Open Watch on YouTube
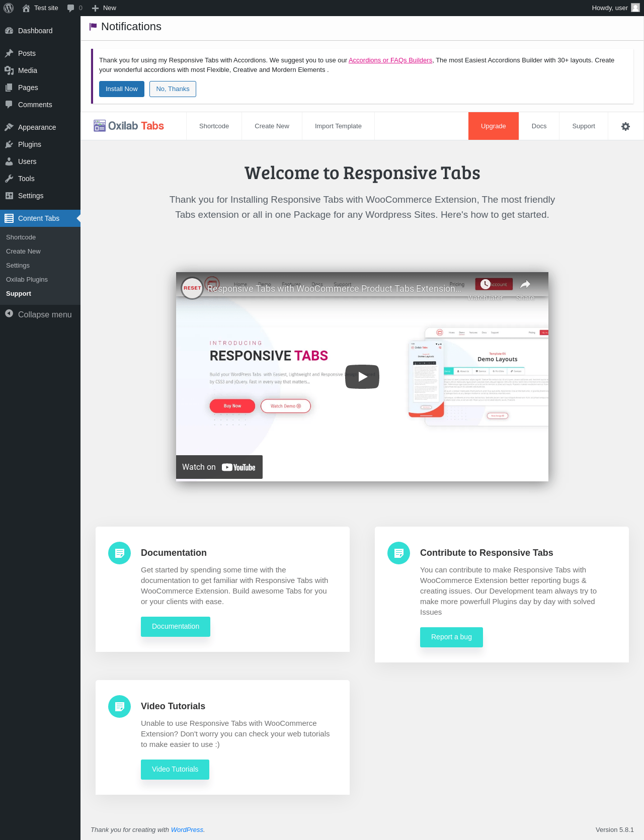644x840 pixels. [219, 467]
